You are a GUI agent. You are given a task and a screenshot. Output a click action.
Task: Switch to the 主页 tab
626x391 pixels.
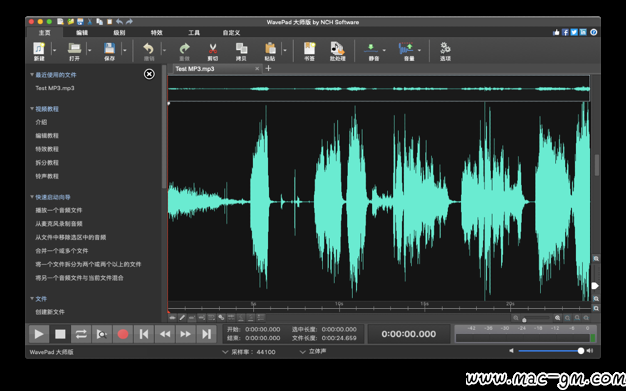point(45,33)
